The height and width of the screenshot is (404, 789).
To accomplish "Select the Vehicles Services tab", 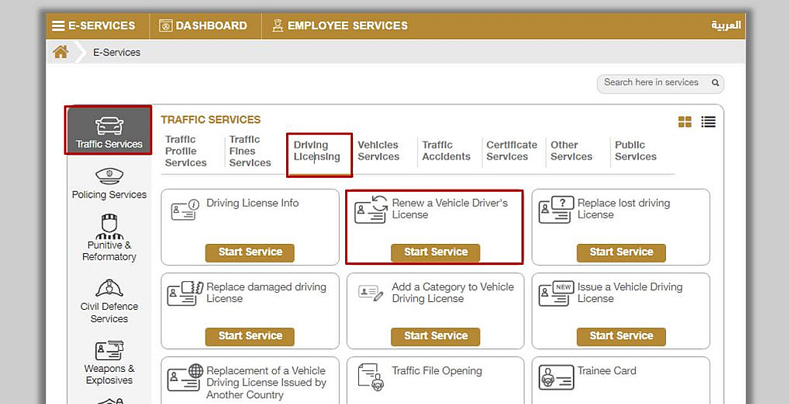I will click(x=378, y=151).
